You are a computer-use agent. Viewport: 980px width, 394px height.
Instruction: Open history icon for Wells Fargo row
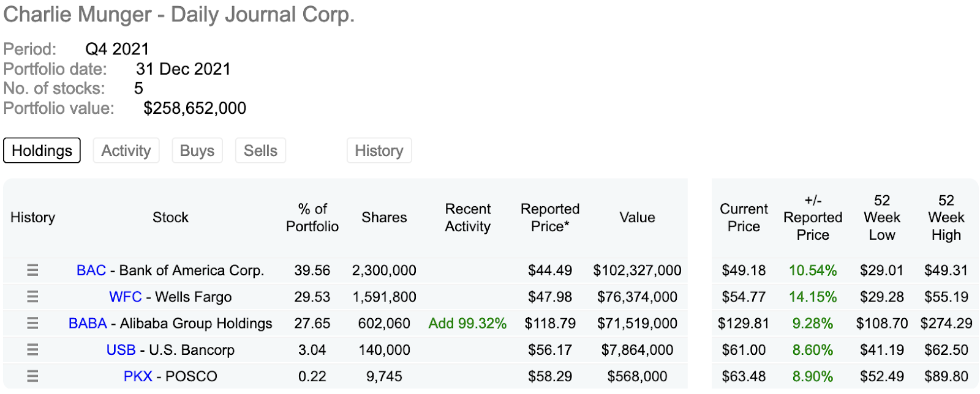pyautogui.click(x=32, y=297)
